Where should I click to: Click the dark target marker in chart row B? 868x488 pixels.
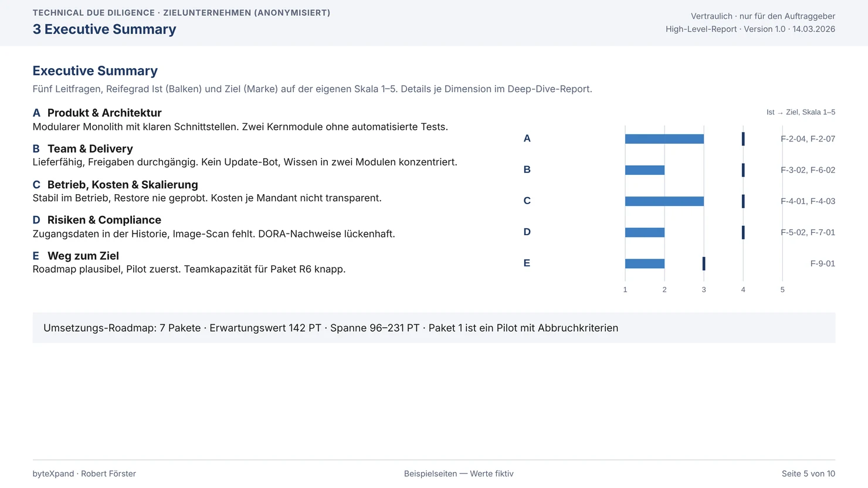point(743,170)
